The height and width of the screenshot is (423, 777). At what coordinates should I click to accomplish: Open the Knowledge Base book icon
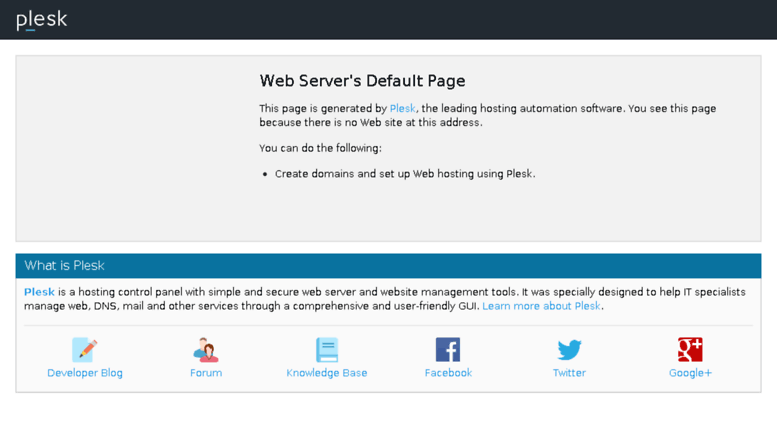point(327,350)
